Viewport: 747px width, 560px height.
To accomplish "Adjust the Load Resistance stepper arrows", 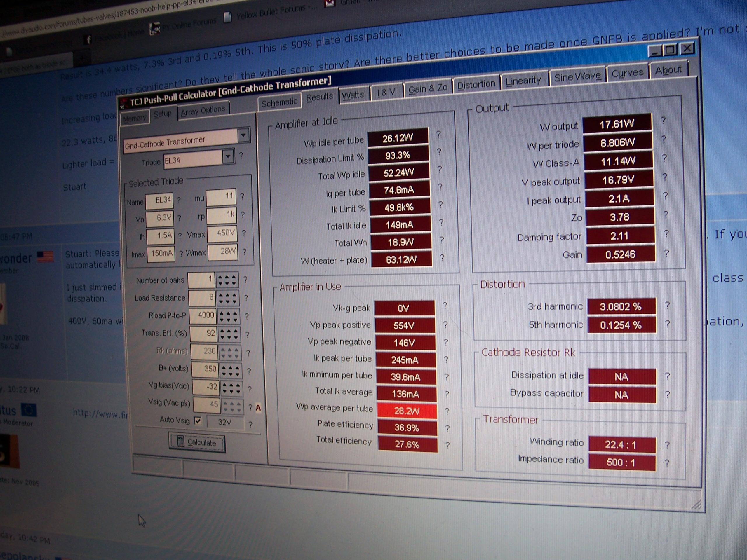I will click(x=228, y=298).
